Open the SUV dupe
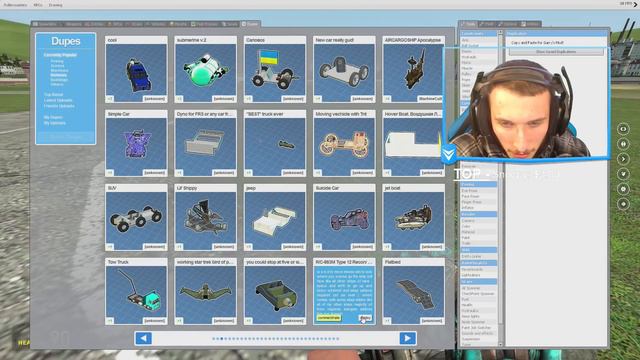 click(x=136, y=217)
